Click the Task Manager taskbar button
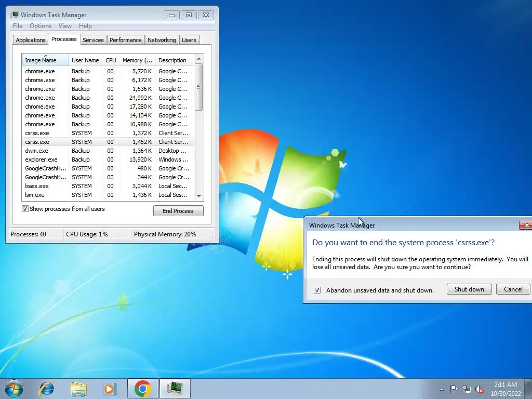The image size is (532, 399). [175, 389]
